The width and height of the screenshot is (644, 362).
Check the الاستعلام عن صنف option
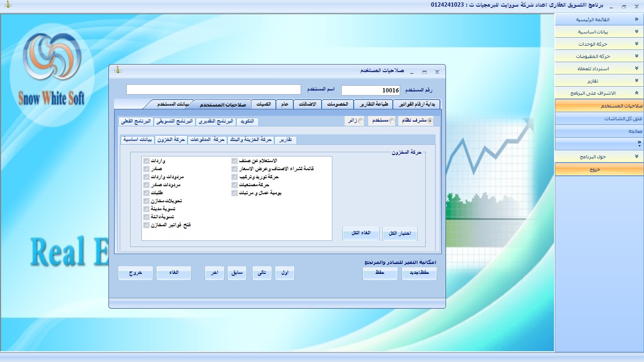pos(235,161)
